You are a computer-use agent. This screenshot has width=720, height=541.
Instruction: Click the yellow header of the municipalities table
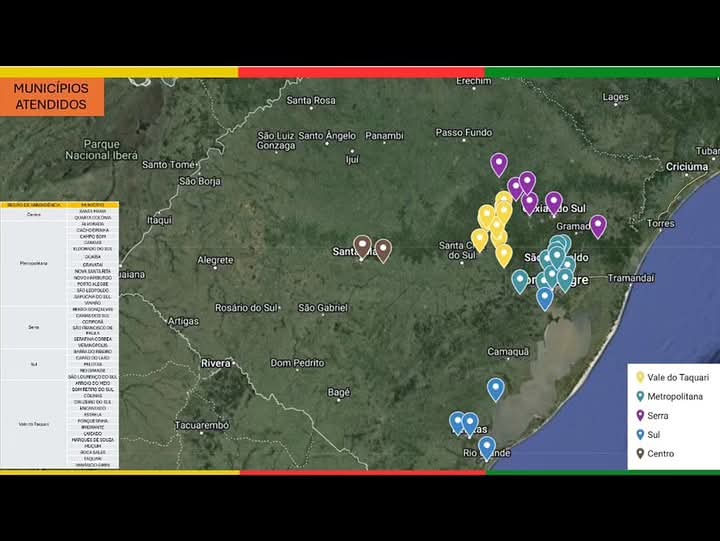click(60, 205)
